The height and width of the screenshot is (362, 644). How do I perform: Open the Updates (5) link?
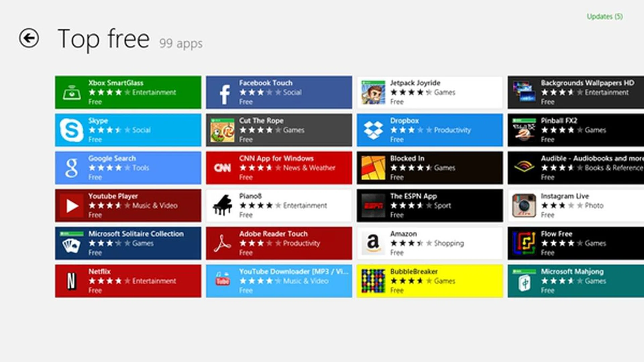[x=604, y=16]
